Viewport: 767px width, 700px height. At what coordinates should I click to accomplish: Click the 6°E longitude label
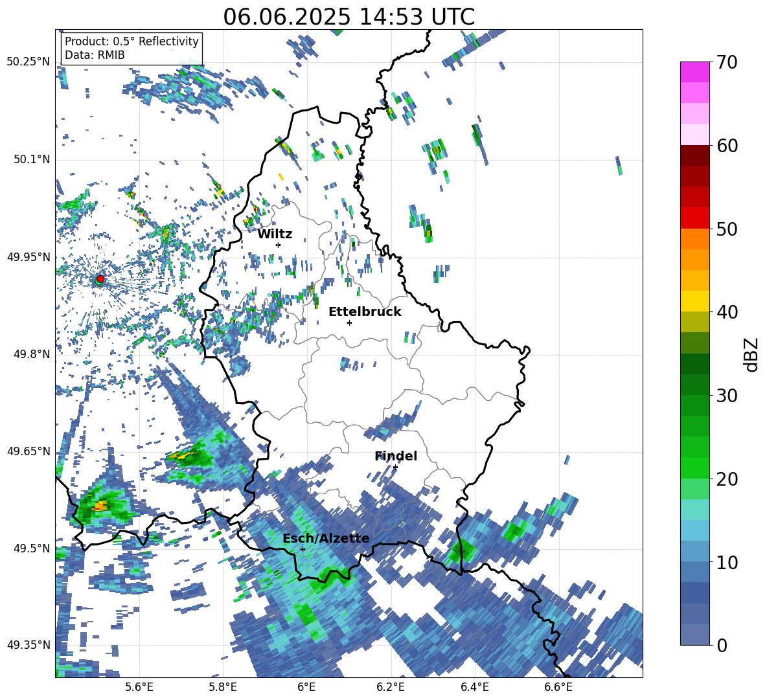point(306,688)
